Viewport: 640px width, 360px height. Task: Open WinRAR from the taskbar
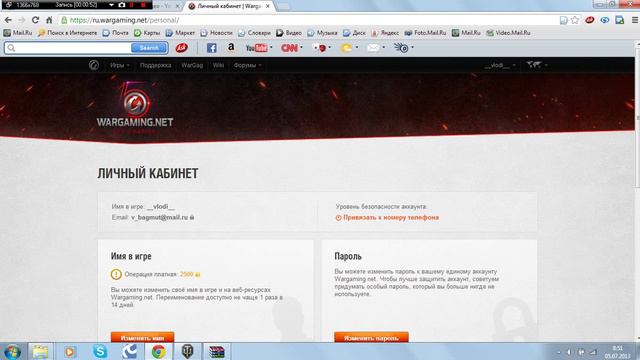pos(217,351)
